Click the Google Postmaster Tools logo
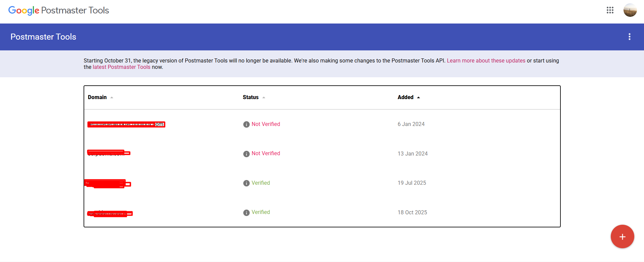This screenshot has width=644, height=262. 59,10
